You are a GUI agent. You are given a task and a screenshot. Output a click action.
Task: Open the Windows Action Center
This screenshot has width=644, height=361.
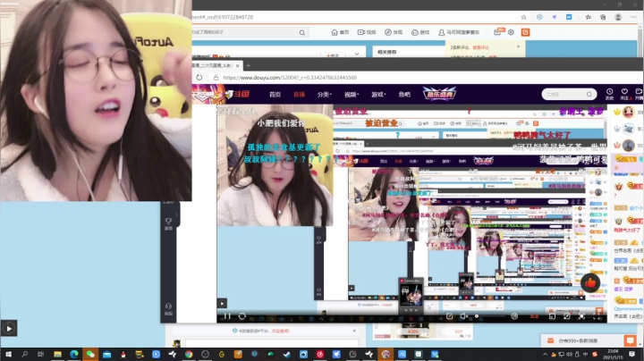631,354
